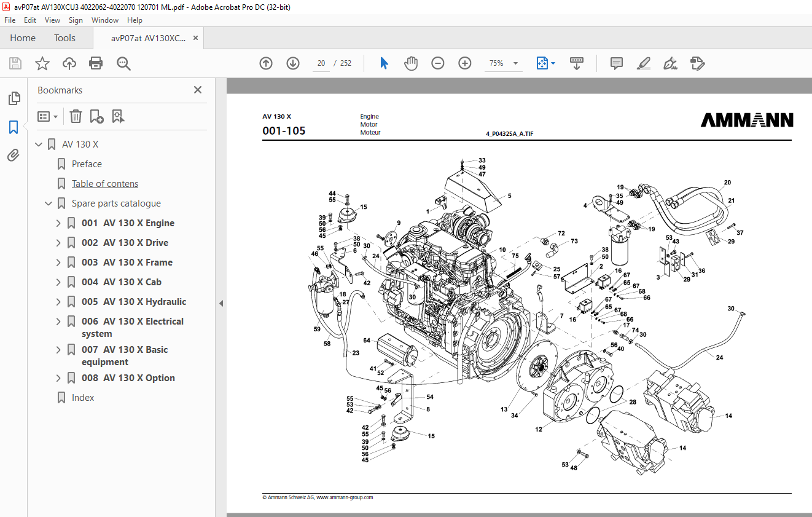Screen dimensions: 812x517
Task: Add new bookmark icon
Action: pyautogui.click(x=96, y=116)
